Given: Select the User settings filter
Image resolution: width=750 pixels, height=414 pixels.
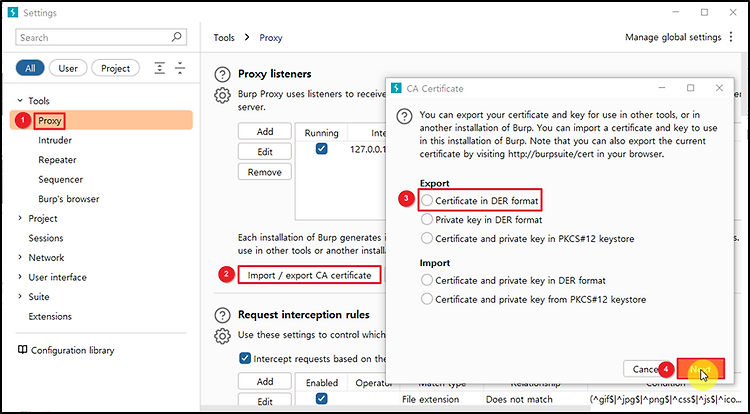Looking at the screenshot, I should tap(68, 68).
